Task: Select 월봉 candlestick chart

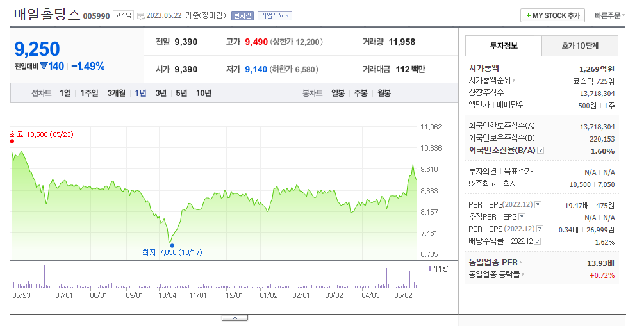Action: pyautogui.click(x=384, y=94)
